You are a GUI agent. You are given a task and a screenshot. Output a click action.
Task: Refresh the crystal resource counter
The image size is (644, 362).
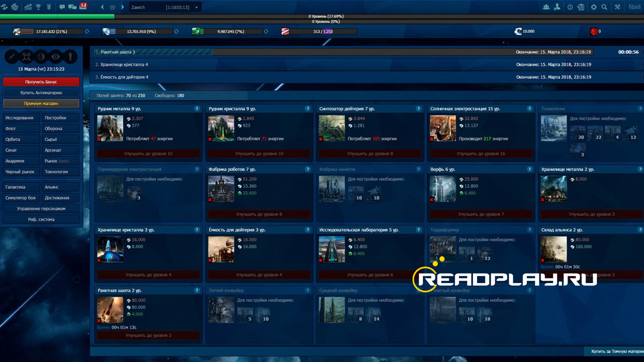[176, 31]
